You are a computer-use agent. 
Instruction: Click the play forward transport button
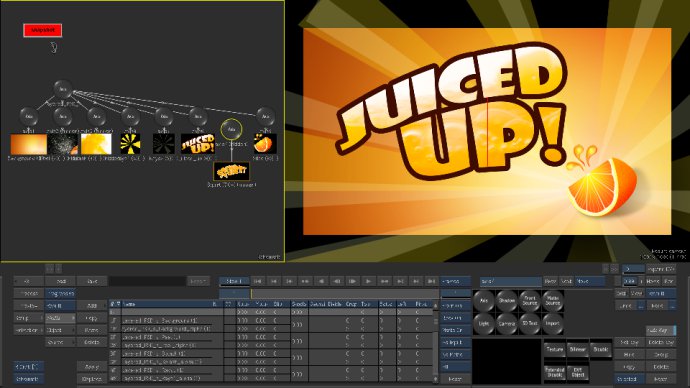(368, 281)
